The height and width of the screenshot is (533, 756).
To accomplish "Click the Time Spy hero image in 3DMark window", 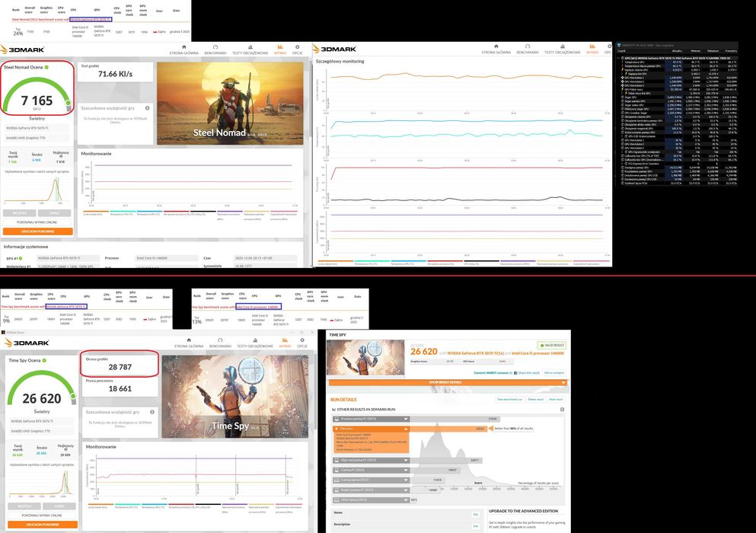I will coord(234,397).
